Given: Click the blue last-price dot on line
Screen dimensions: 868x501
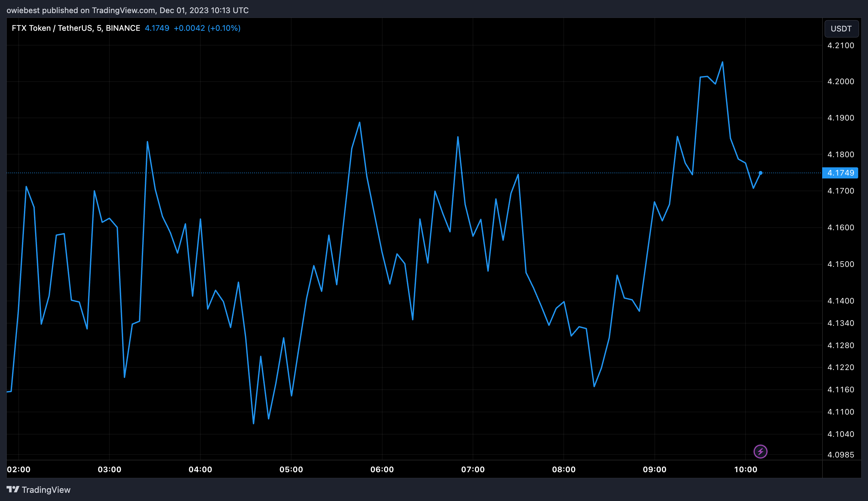Looking at the screenshot, I should [760, 173].
